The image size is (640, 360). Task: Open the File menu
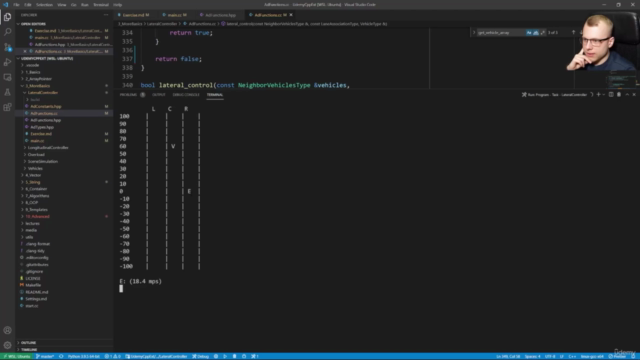click(16, 5)
